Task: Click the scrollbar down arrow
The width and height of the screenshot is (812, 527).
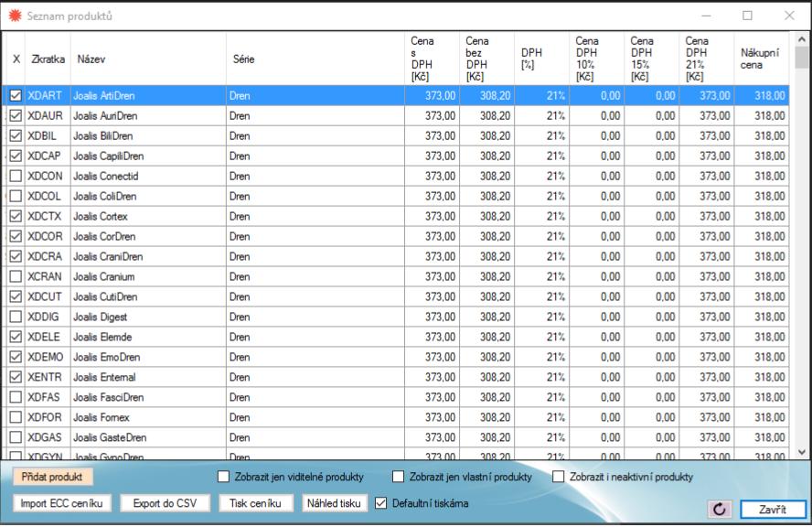Action: click(x=802, y=452)
